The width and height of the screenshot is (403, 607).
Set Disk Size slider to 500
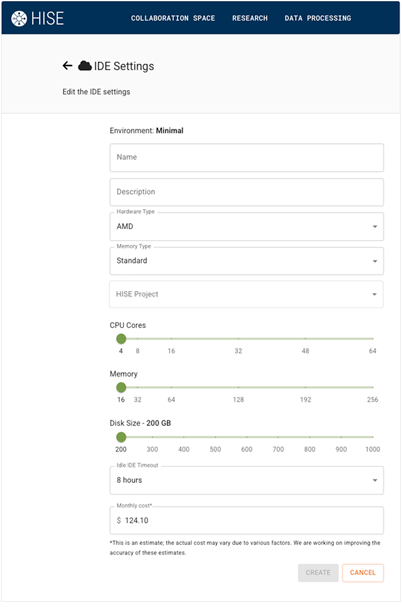coord(215,437)
